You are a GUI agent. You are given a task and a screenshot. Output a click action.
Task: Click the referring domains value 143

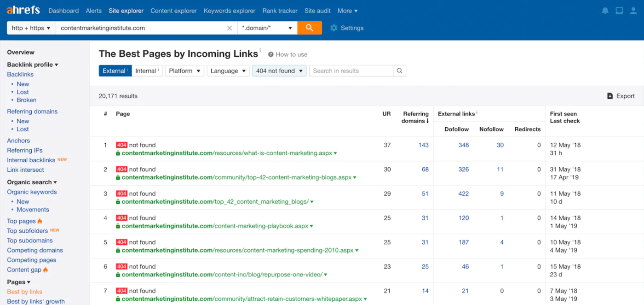coord(424,145)
